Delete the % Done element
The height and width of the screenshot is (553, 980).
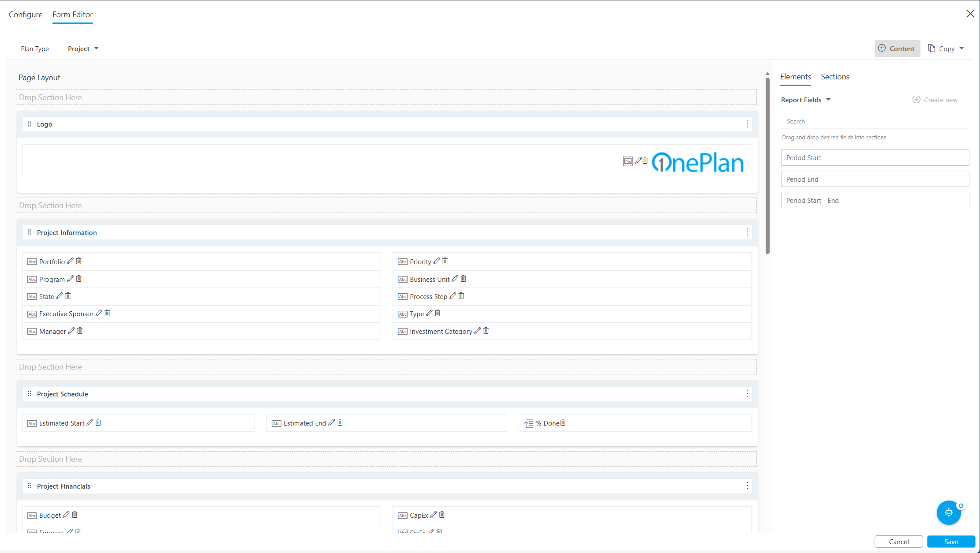(563, 422)
